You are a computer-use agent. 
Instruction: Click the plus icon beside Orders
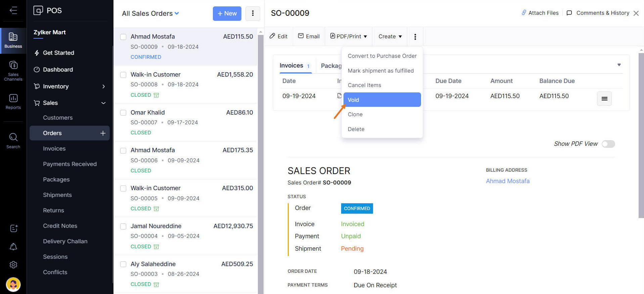103,133
